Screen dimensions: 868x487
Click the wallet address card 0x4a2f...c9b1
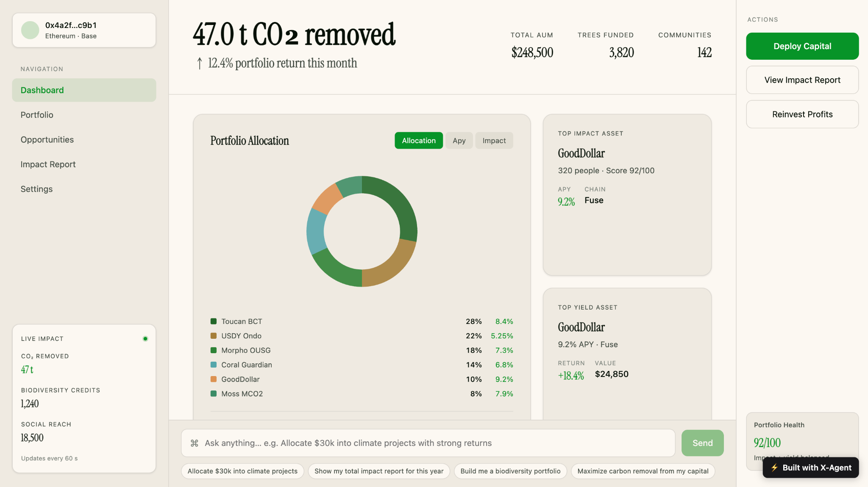[x=84, y=30]
